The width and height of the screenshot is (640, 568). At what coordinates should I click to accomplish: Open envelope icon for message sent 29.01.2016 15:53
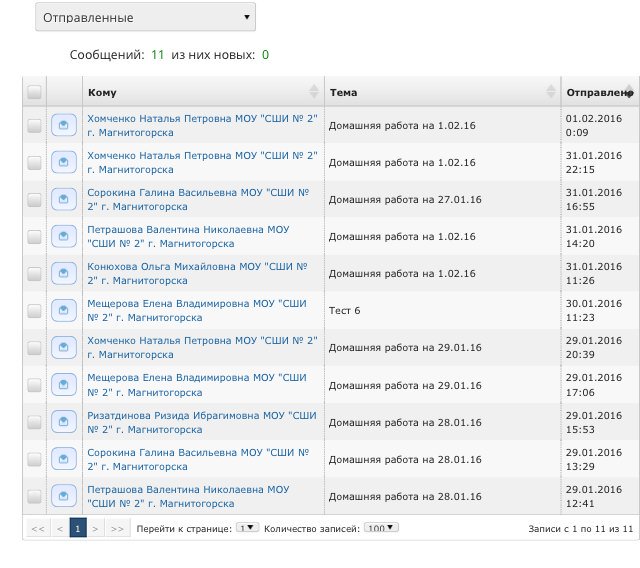(64, 422)
